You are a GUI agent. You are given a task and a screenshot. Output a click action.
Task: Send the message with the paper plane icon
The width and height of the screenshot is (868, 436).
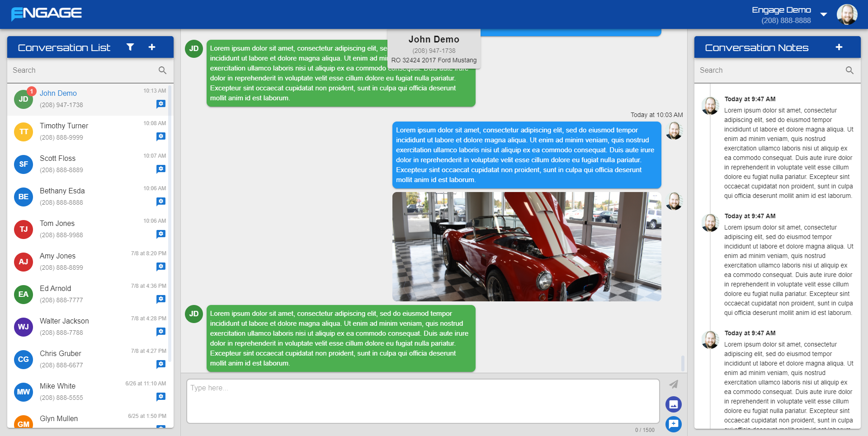point(673,384)
